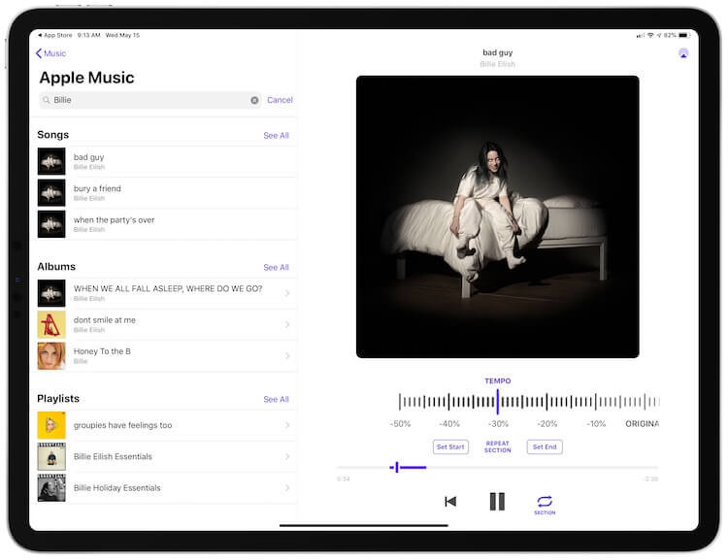The height and width of the screenshot is (560, 728).
Task: Click the Set End button
Action: [545, 446]
